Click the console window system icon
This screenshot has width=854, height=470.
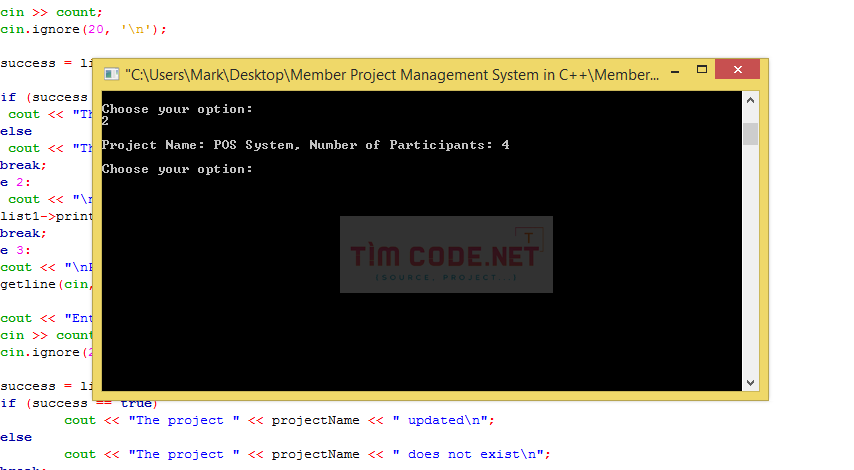111,74
